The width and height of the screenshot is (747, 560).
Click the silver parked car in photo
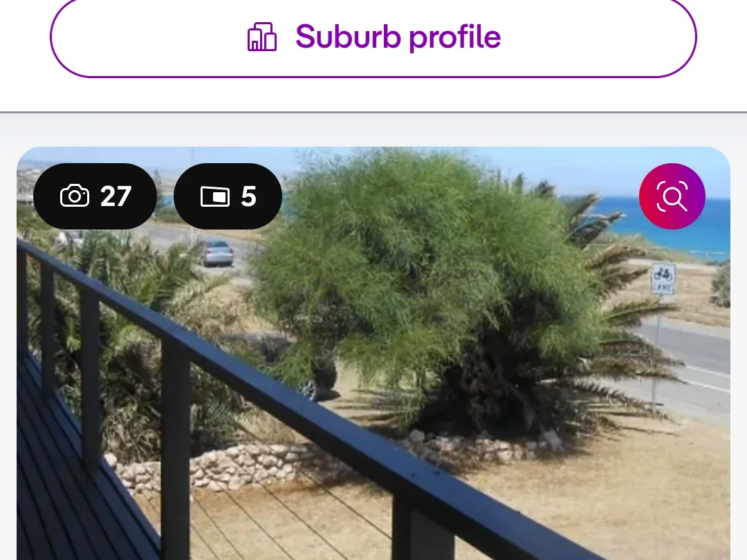pos(217,253)
